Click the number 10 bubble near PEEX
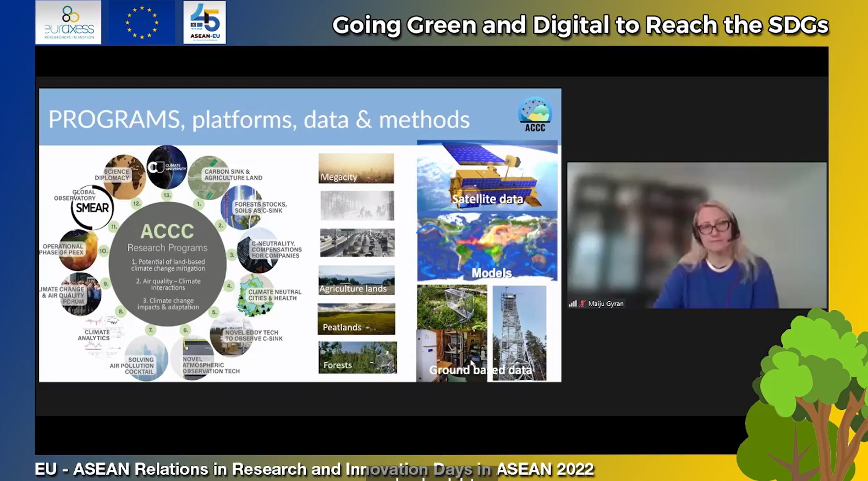 [x=103, y=251]
